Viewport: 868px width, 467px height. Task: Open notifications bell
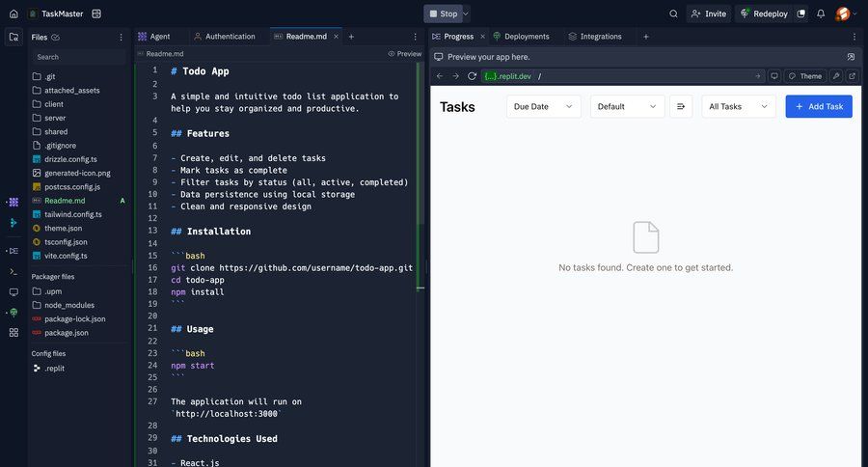pyautogui.click(x=821, y=14)
